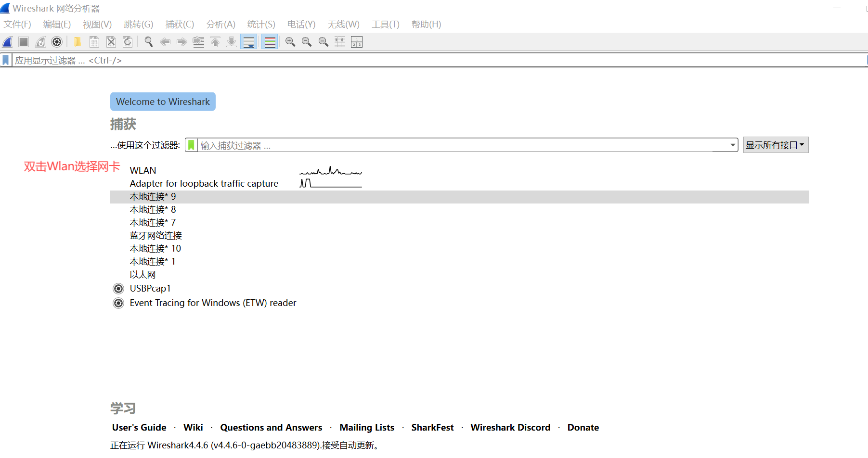The width and height of the screenshot is (868, 458).
Task: Select Event Tracing for Windows reader
Action: 460,303
